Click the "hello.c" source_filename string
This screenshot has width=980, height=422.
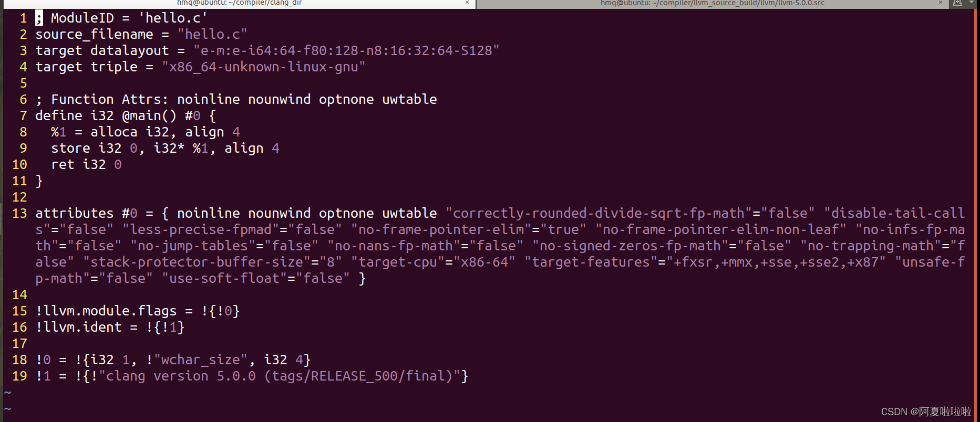[x=212, y=35]
